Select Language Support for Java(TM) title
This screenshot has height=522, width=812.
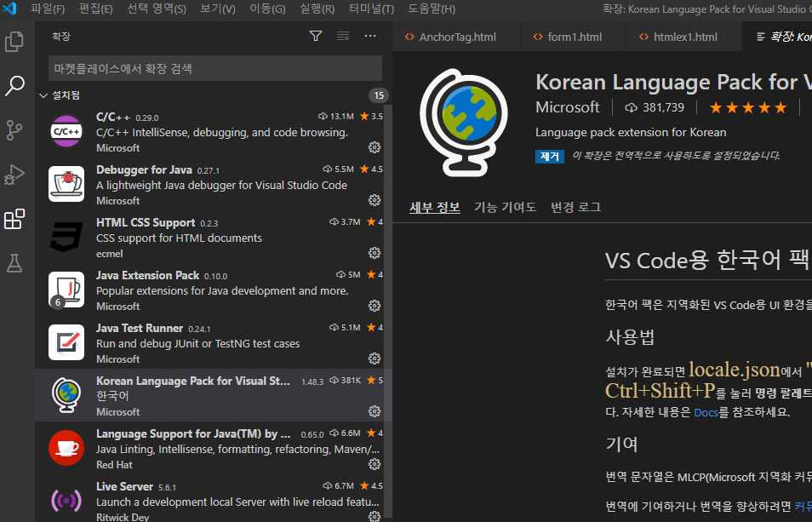tap(194, 434)
